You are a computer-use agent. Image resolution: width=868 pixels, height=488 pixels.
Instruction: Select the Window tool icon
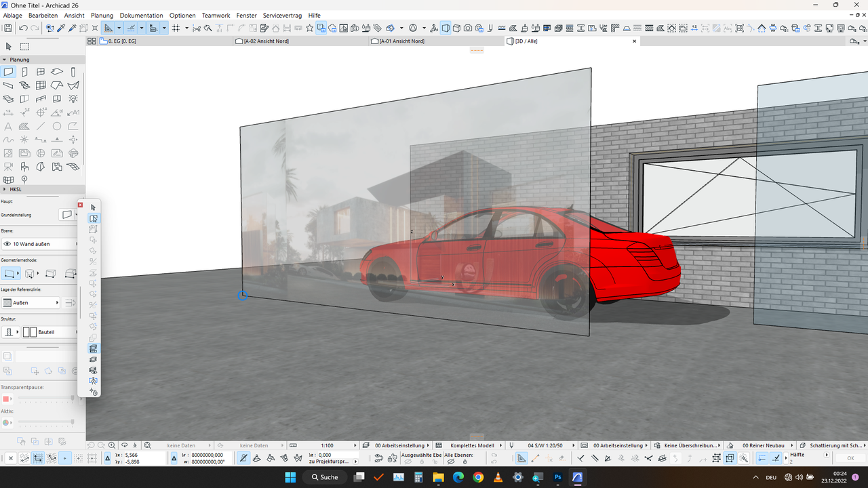tap(41, 72)
